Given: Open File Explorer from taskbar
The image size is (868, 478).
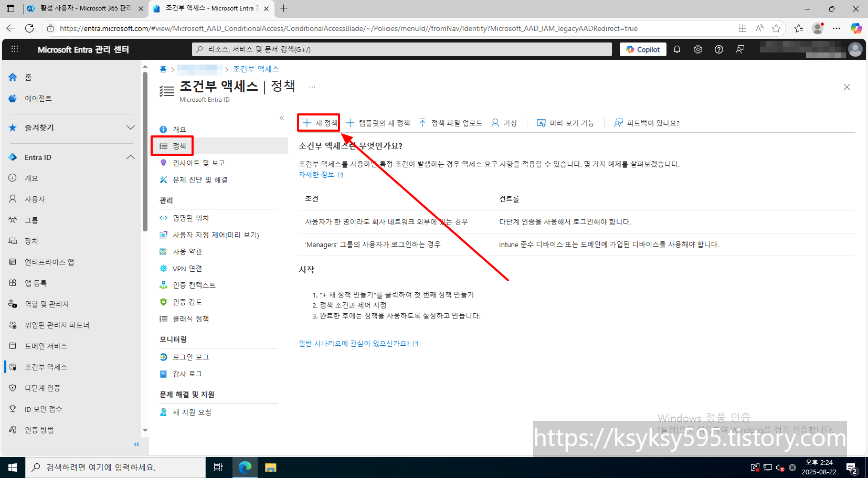Looking at the screenshot, I should click(x=270, y=467).
